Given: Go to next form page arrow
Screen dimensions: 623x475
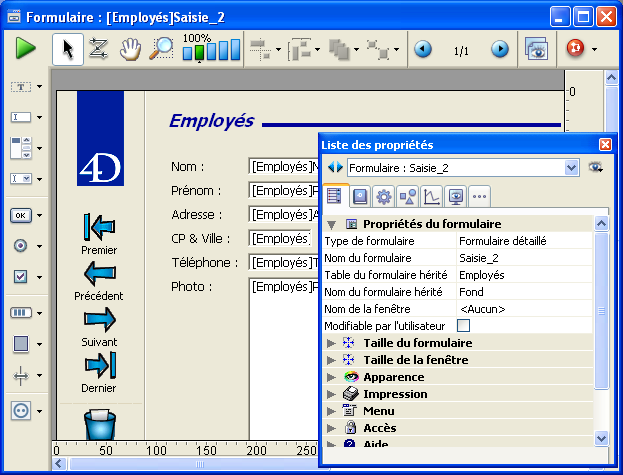Looking at the screenshot, I should [499, 49].
